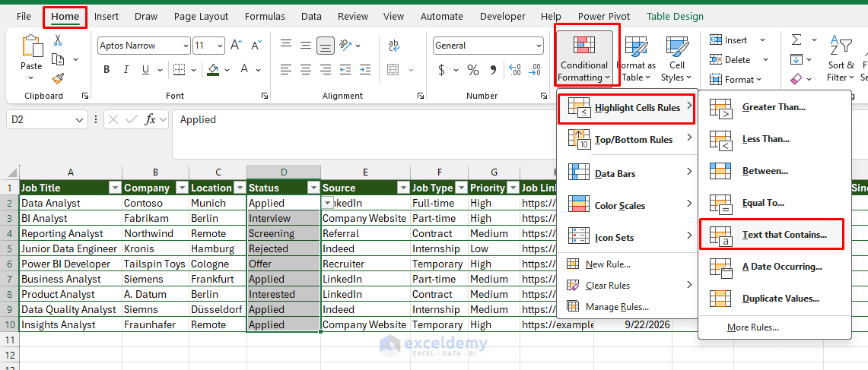Select column D header
This screenshot has height=370, width=868.
[x=284, y=172]
